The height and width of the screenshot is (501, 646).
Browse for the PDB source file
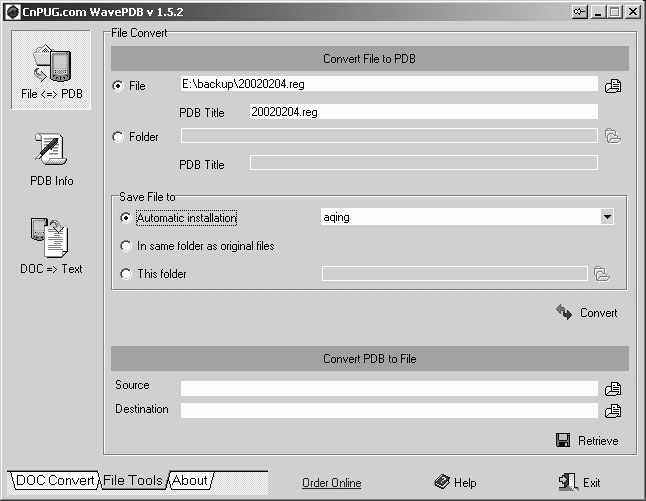613,388
